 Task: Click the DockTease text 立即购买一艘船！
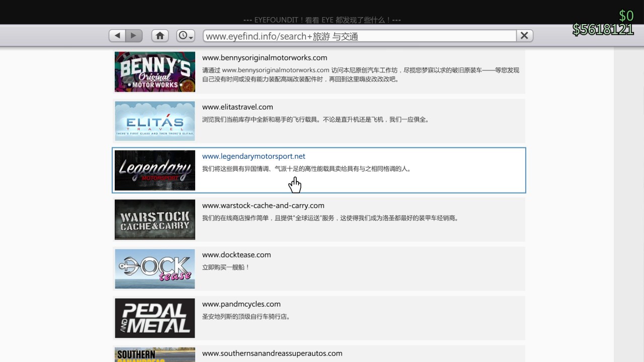(x=226, y=267)
